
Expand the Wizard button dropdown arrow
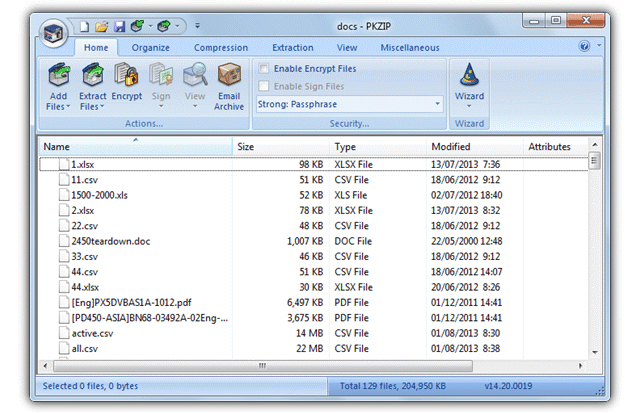click(x=469, y=107)
